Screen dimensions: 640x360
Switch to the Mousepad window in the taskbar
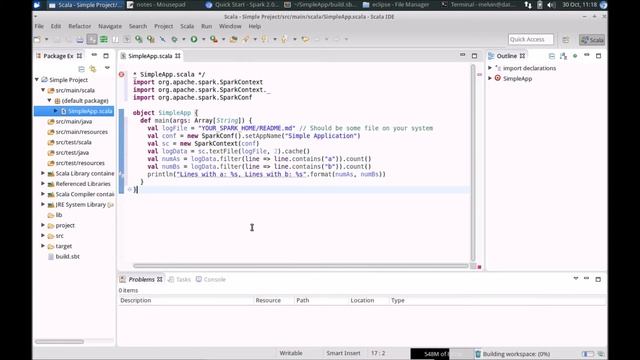[x=157, y=5]
